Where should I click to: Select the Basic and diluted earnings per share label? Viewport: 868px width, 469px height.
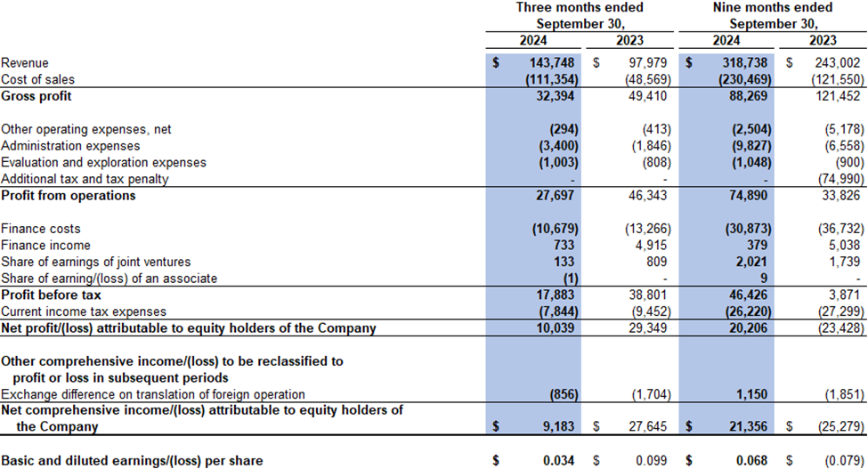132,461
